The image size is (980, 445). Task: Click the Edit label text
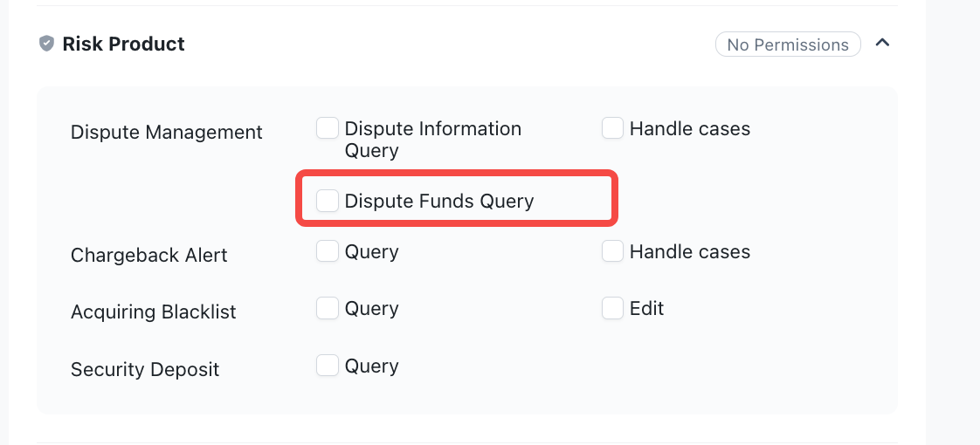[x=647, y=308]
